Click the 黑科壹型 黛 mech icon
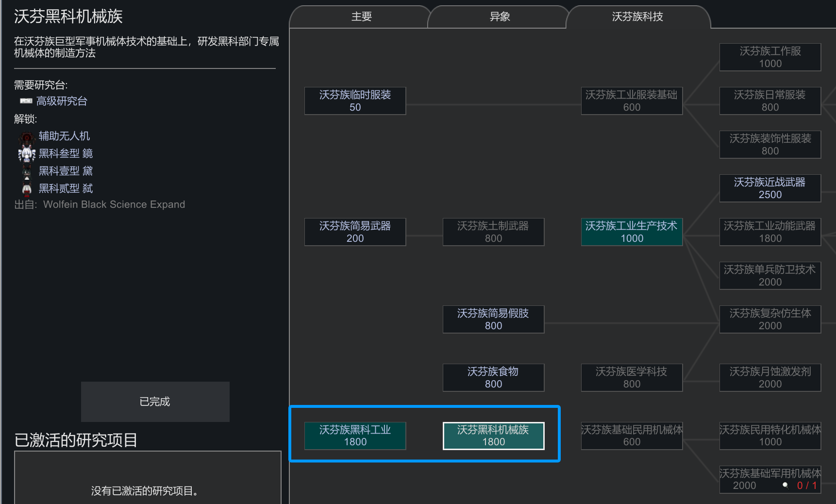 (x=27, y=171)
